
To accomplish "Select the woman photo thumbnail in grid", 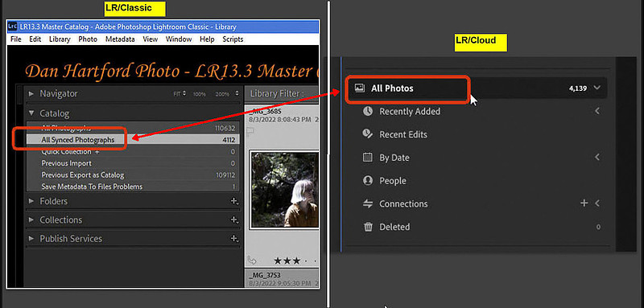I will click(x=285, y=190).
